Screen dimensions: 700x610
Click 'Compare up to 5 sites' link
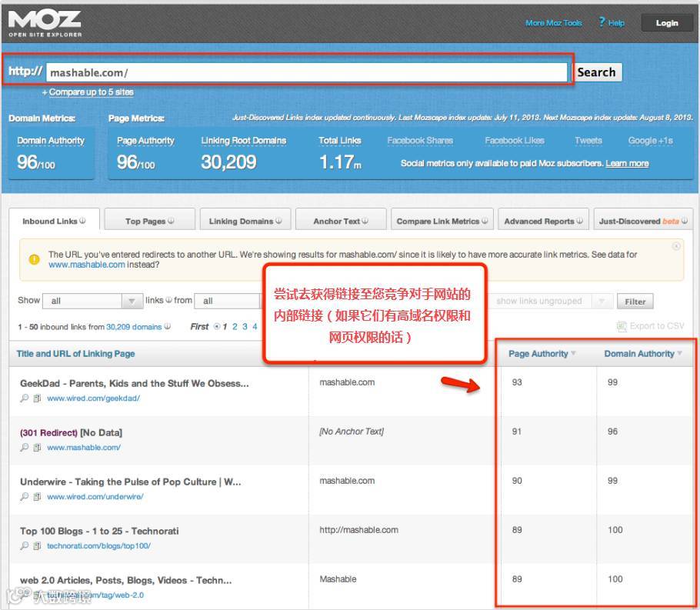click(x=91, y=92)
